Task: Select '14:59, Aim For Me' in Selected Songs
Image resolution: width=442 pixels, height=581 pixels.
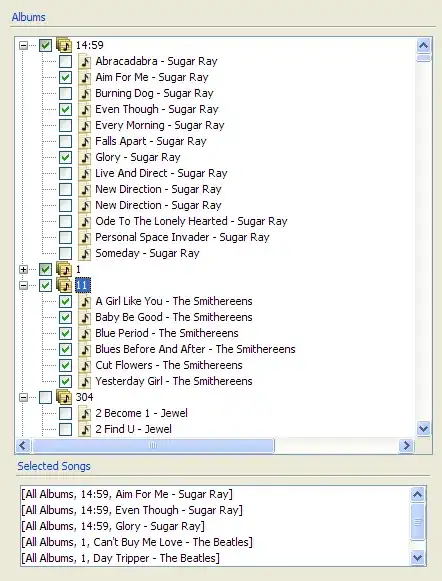Action: pyautogui.click(x=127, y=494)
